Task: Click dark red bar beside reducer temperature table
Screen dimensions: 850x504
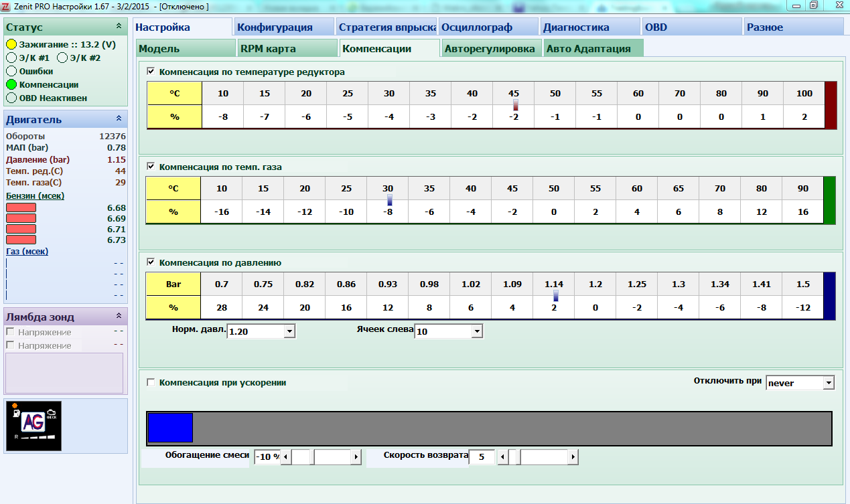Action: (831, 105)
